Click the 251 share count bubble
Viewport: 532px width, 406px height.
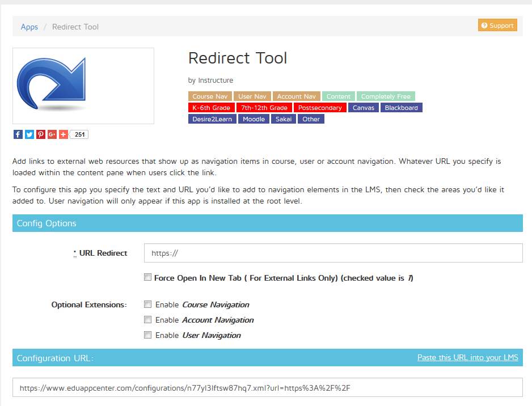point(79,134)
